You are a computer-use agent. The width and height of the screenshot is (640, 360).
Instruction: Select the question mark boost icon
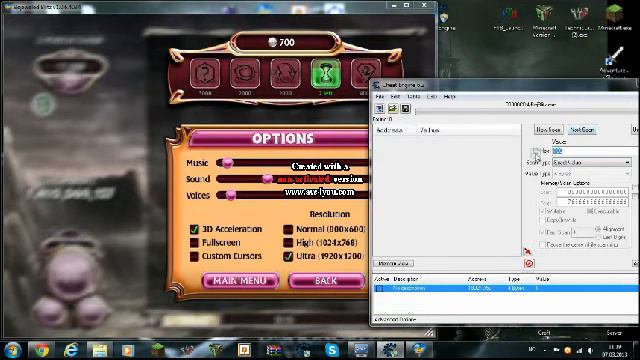[204, 74]
